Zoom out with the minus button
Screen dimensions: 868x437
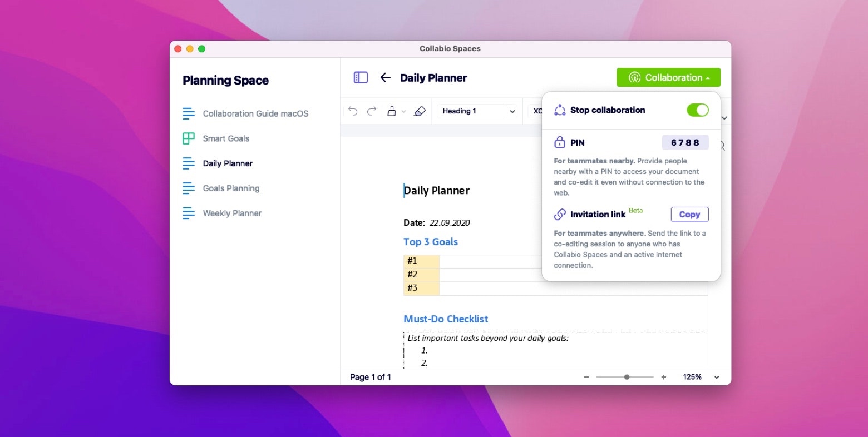[x=586, y=377]
